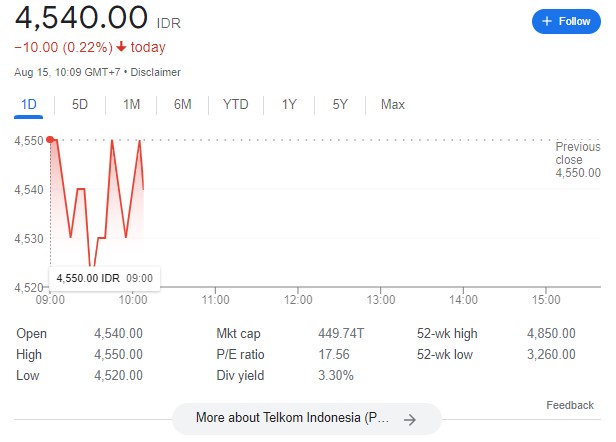Switch to the 5D chart range
Screen dimensions: 616x442
pos(80,105)
